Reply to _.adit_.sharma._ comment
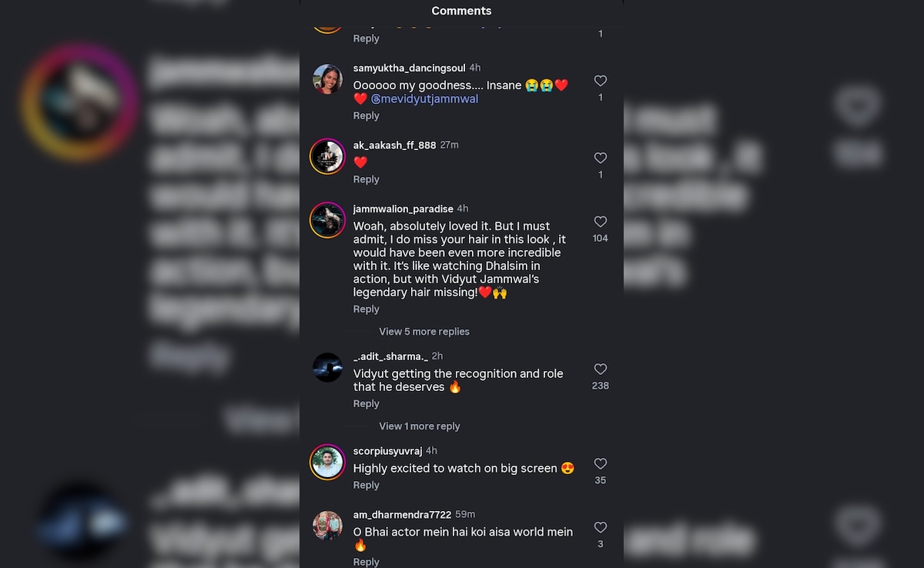 pyautogui.click(x=367, y=404)
